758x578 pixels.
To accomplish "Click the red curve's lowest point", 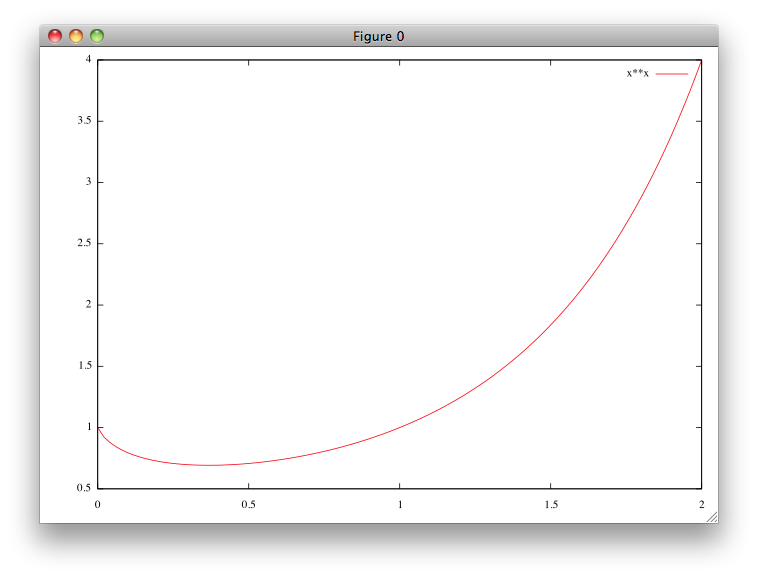I will (x=208, y=465).
